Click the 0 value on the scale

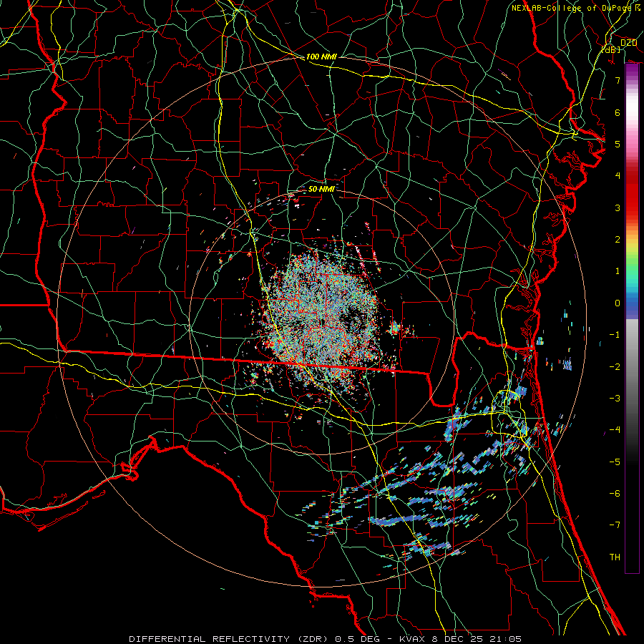(618, 303)
